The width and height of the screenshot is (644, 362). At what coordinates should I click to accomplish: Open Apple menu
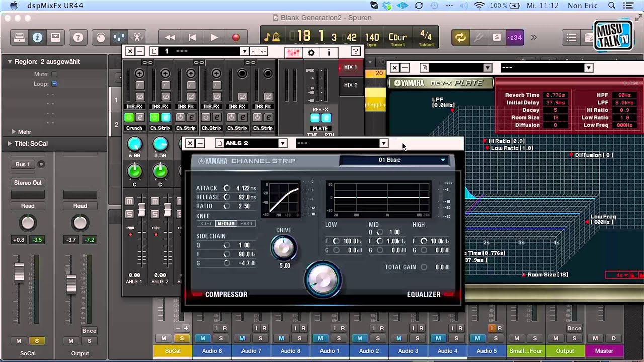tap(14, 6)
